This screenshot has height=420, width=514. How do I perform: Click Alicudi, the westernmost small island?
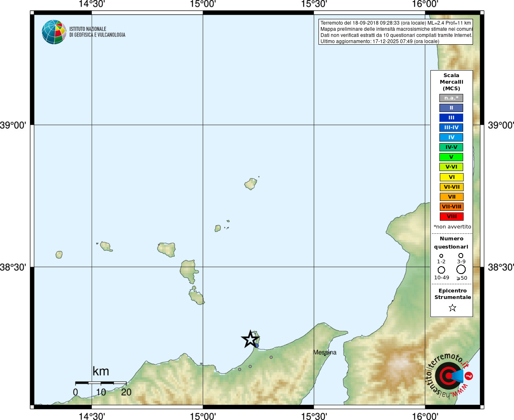coord(59,255)
